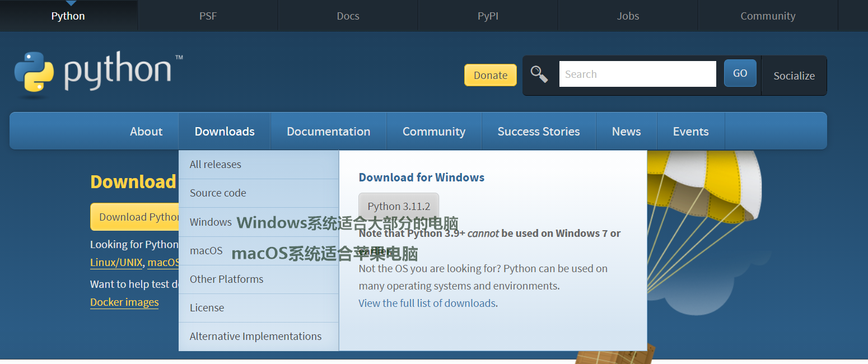Image resolution: width=868 pixels, height=364 pixels.
Task: Open the PSF top bar tab
Action: pyautogui.click(x=208, y=16)
